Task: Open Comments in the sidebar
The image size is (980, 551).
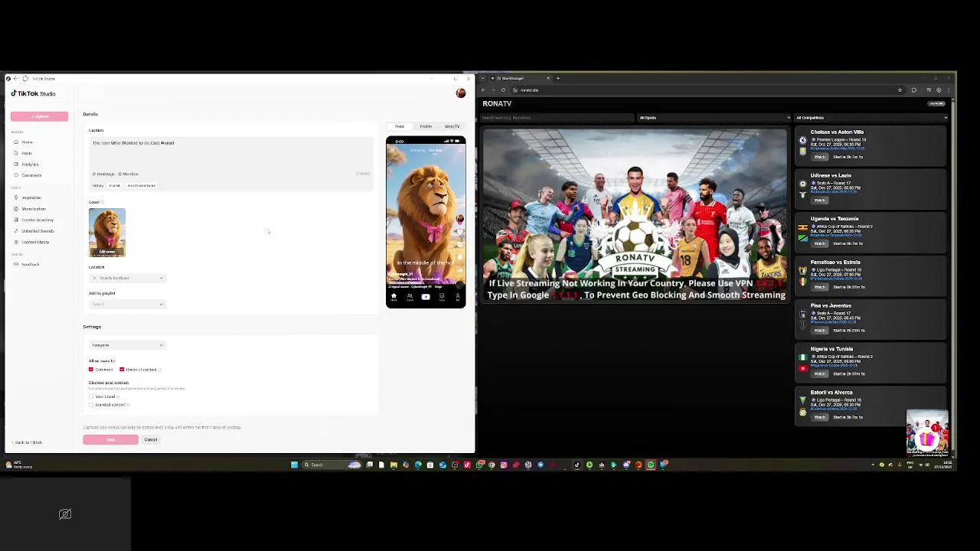Action: pos(31,175)
